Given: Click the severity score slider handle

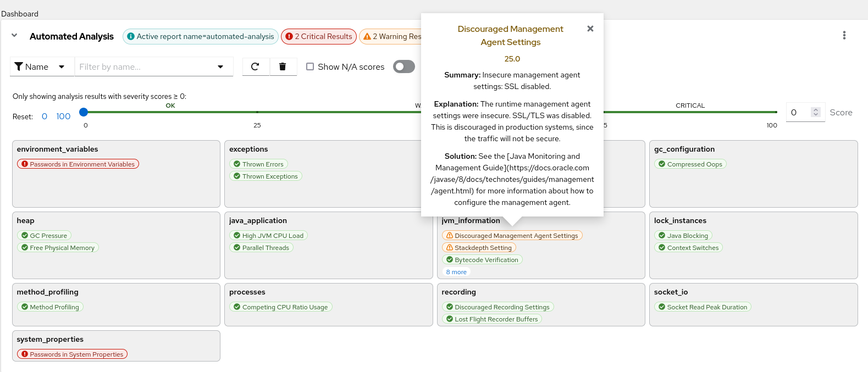Looking at the screenshot, I should [84, 112].
